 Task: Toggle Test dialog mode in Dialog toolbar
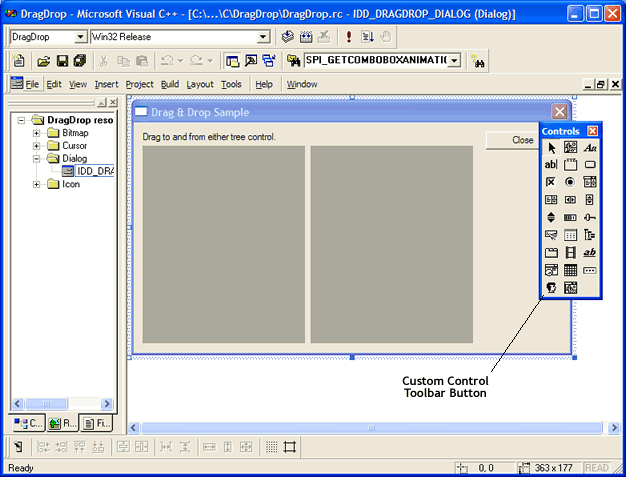(x=19, y=447)
